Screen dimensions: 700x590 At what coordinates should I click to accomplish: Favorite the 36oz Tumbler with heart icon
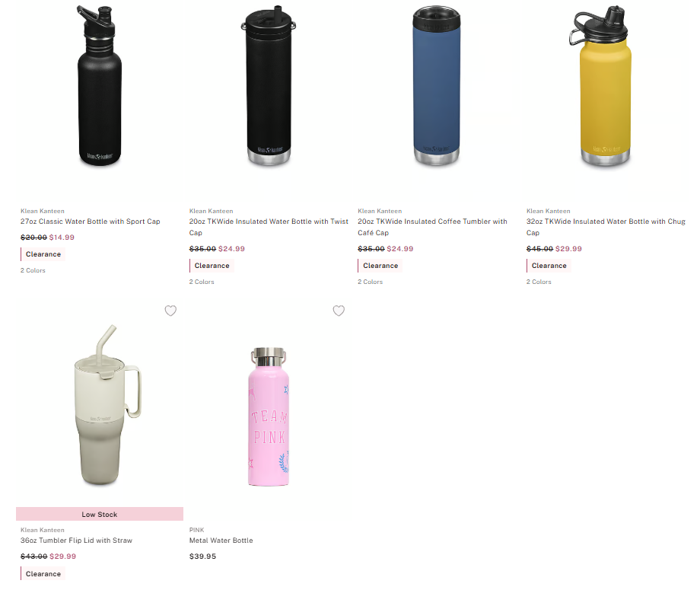tap(170, 311)
